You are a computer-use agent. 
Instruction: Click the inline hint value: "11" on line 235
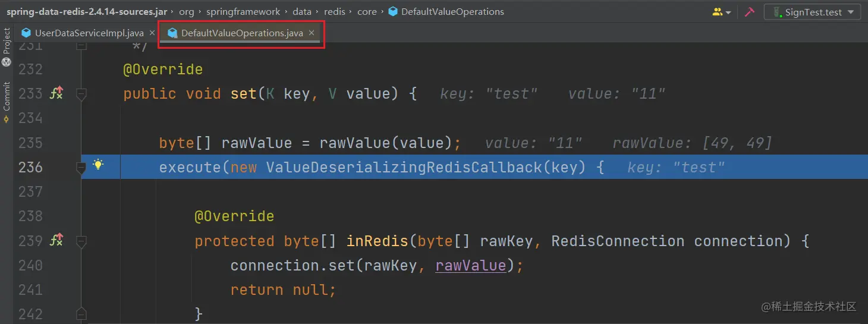[533, 143]
